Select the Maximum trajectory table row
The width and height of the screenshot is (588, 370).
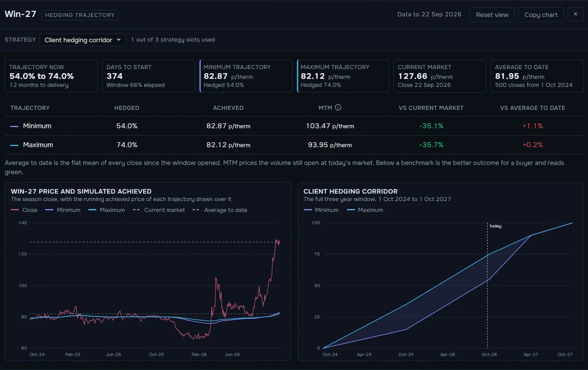294,145
